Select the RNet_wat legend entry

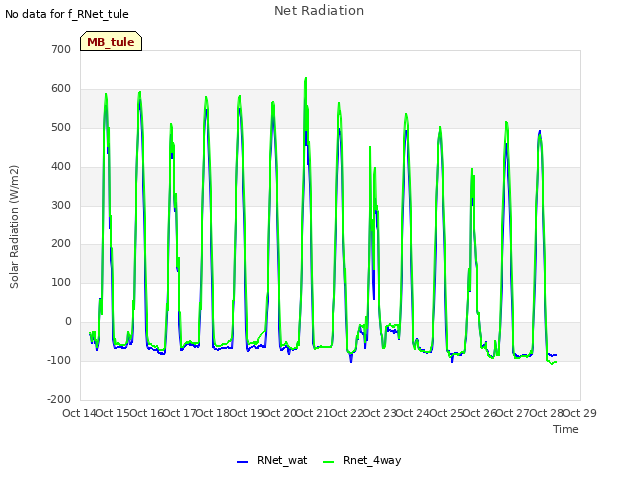point(272,460)
